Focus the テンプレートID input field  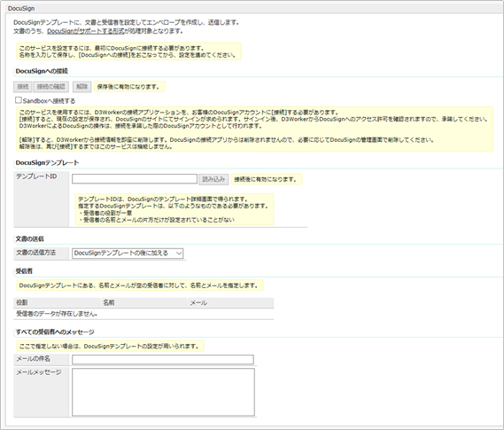click(x=135, y=179)
